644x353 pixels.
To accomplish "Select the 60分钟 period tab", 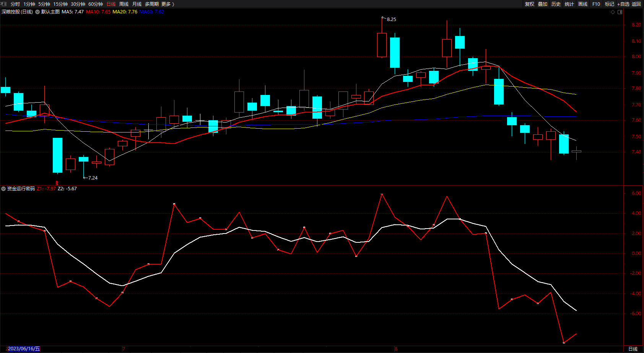I will (96, 4).
